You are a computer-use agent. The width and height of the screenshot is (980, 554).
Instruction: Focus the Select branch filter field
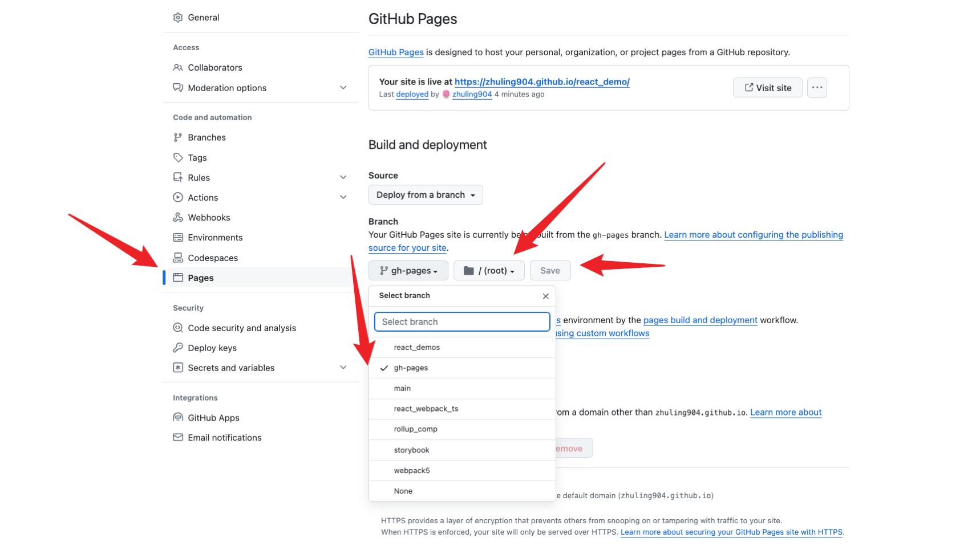tap(462, 321)
